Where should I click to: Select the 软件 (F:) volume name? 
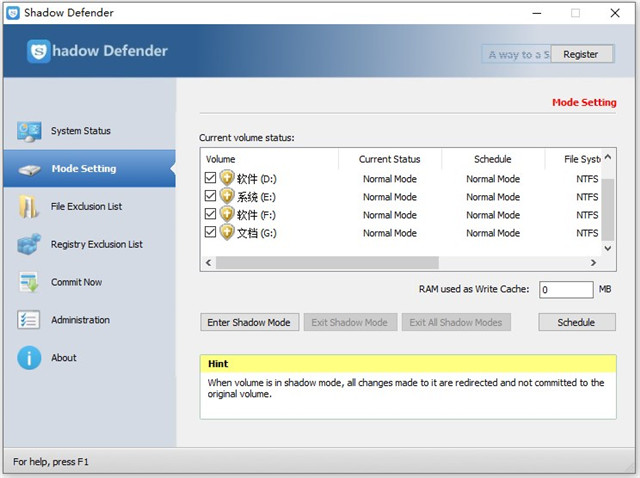tap(257, 215)
